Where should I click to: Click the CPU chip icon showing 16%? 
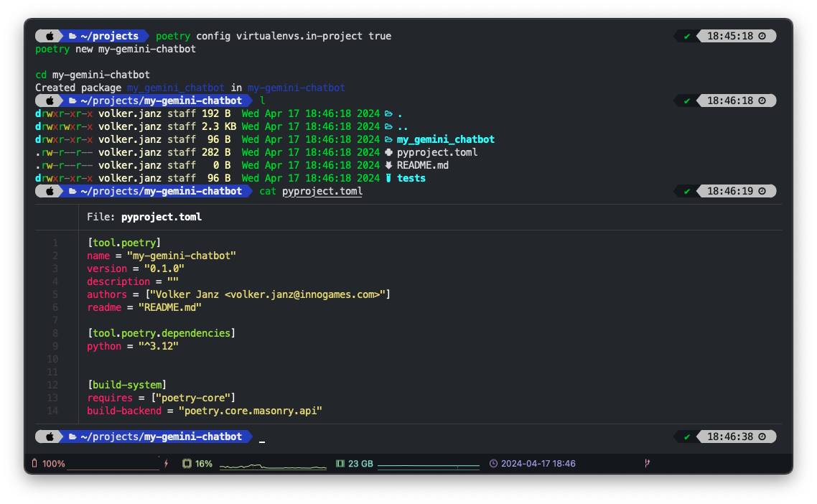187,464
